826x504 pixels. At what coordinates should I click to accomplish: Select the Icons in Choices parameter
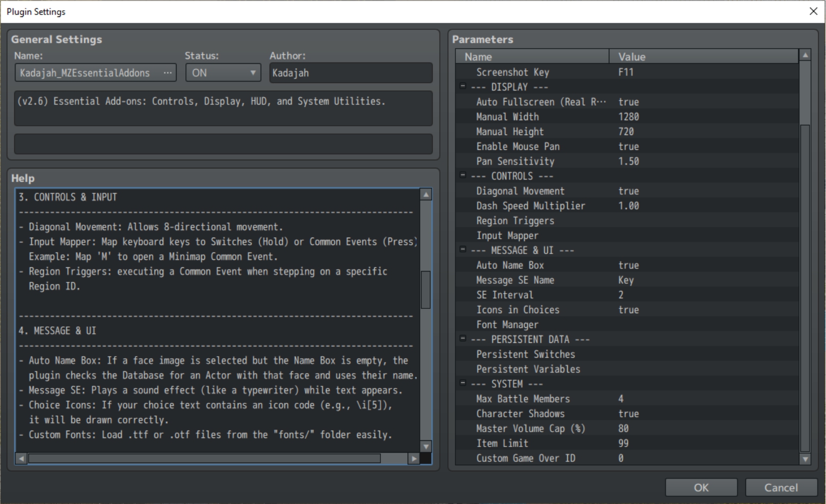click(627, 310)
